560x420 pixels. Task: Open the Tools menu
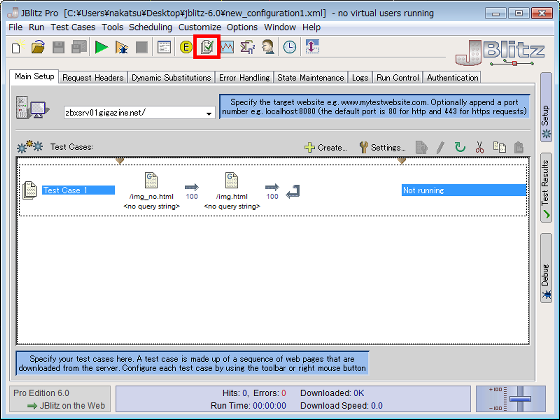pos(112,27)
